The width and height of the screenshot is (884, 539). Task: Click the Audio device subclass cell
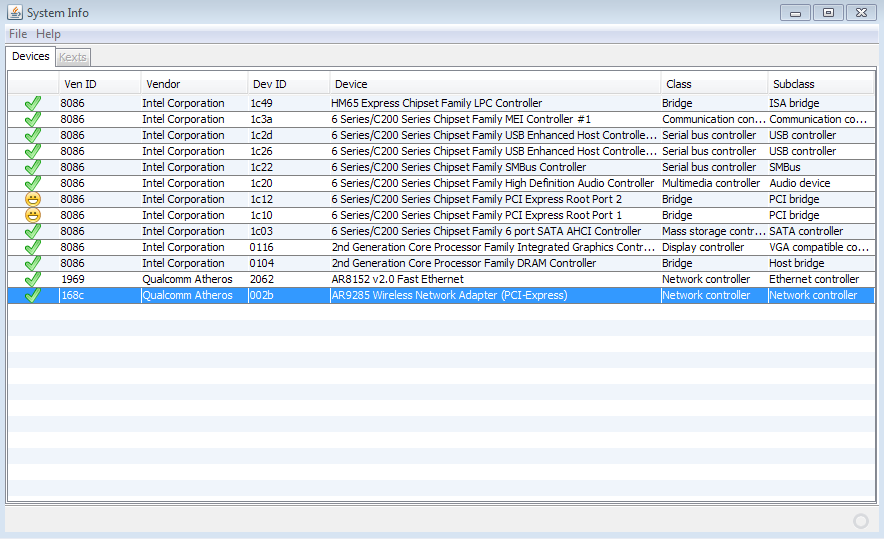[x=821, y=183]
